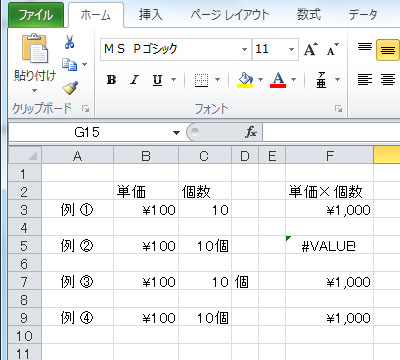
Task: Toggle the highlighted middle align button
Action: tap(388, 50)
